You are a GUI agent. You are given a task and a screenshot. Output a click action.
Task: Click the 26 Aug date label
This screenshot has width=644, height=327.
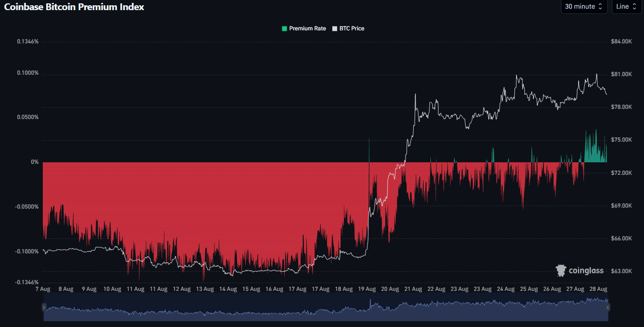[x=552, y=289]
